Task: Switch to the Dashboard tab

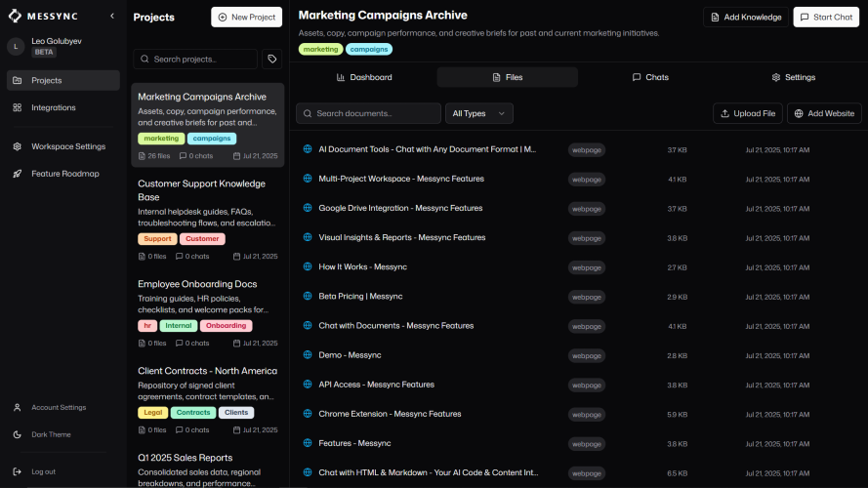Action: click(x=364, y=77)
